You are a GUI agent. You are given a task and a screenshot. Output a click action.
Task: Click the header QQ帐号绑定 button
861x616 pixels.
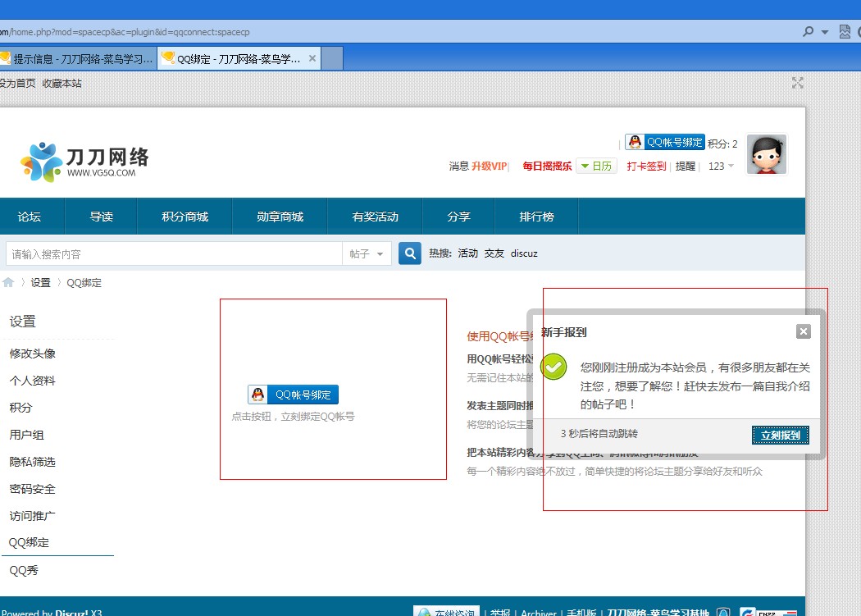point(665,142)
